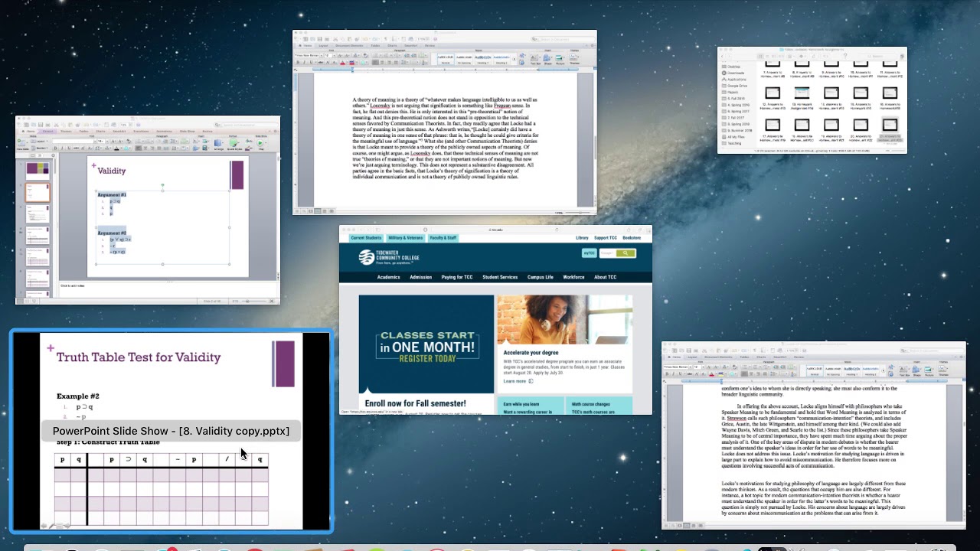Open the Section dropdown in PowerPoint
Screen dimensions: 980x551
click(x=40, y=148)
